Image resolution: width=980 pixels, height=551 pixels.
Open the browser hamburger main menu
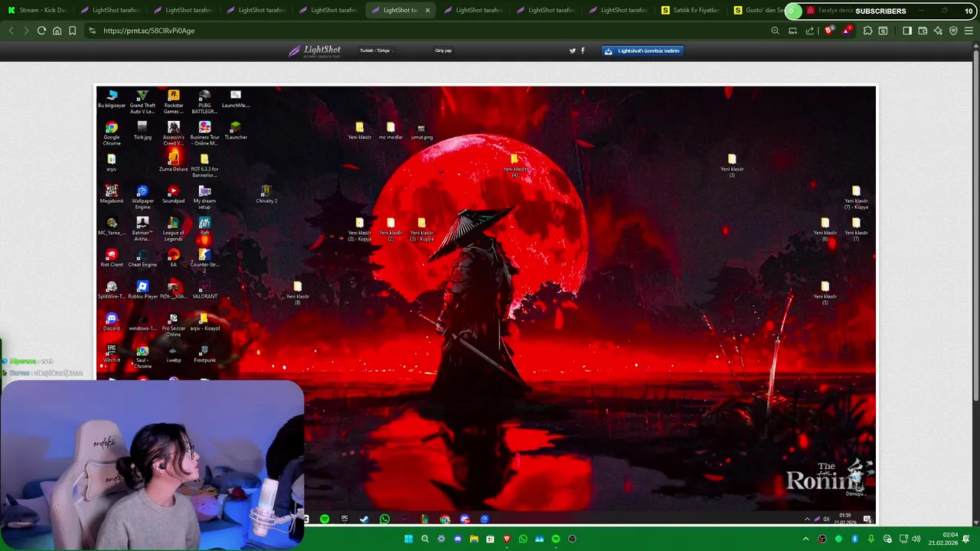pyautogui.click(x=969, y=31)
